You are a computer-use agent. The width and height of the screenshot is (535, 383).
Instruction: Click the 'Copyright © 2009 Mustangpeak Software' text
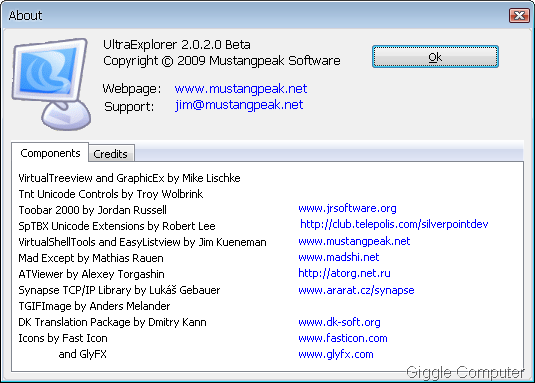pos(222,61)
